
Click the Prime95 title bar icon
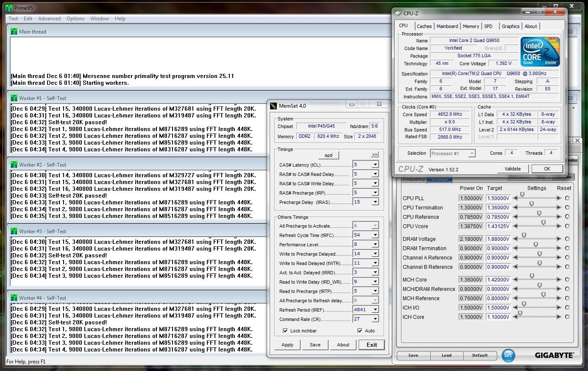[9, 8]
